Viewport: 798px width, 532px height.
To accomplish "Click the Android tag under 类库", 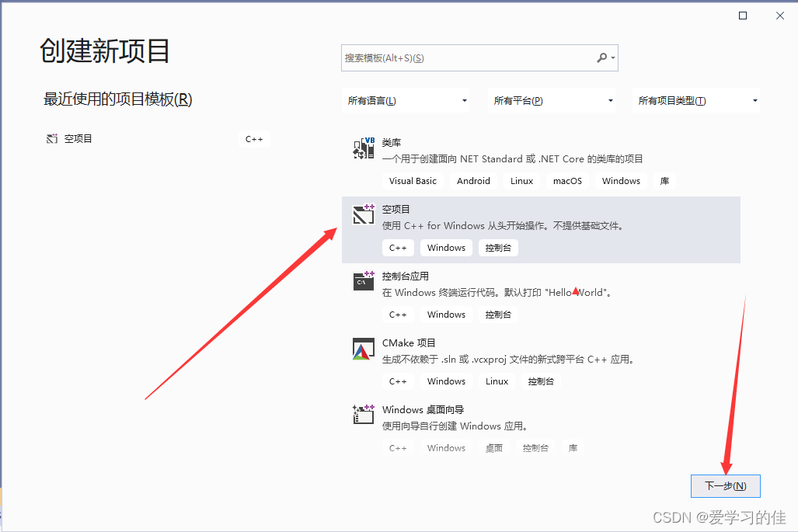I will point(473,181).
